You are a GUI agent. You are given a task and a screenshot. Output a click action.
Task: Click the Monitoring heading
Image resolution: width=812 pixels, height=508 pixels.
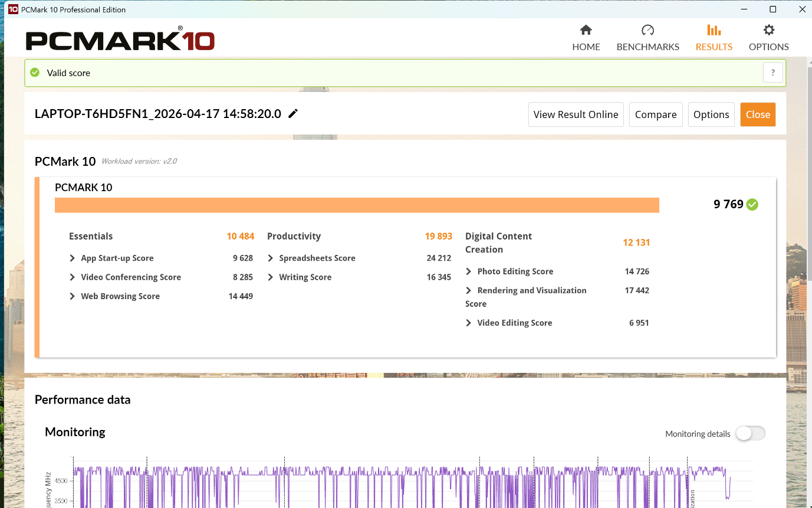(75, 432)
